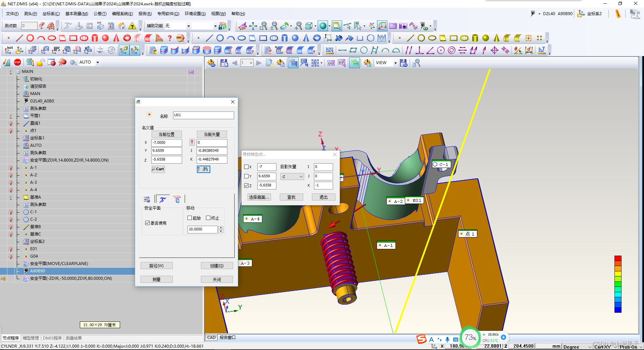Open the 坐标系(C) menu
This screenshot has width=644, height=350.
click(51, 14)
